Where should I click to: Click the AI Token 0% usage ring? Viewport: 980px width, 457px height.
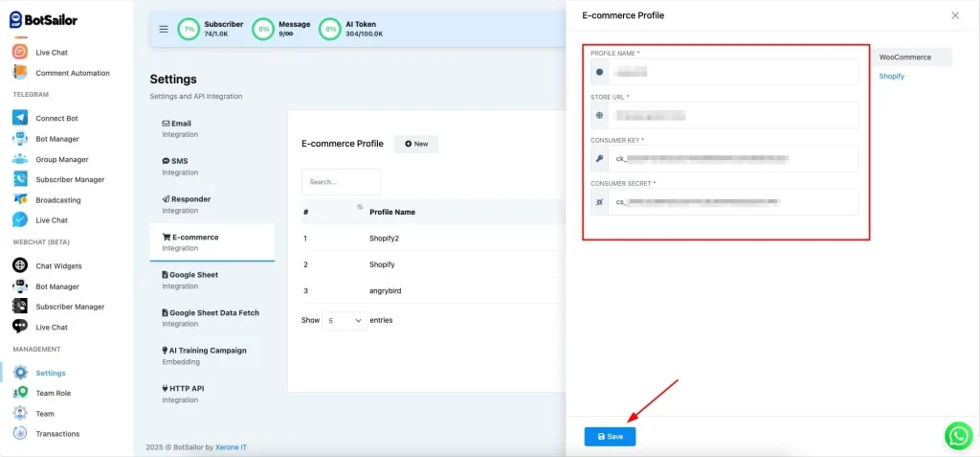click(x=330, y=29)
